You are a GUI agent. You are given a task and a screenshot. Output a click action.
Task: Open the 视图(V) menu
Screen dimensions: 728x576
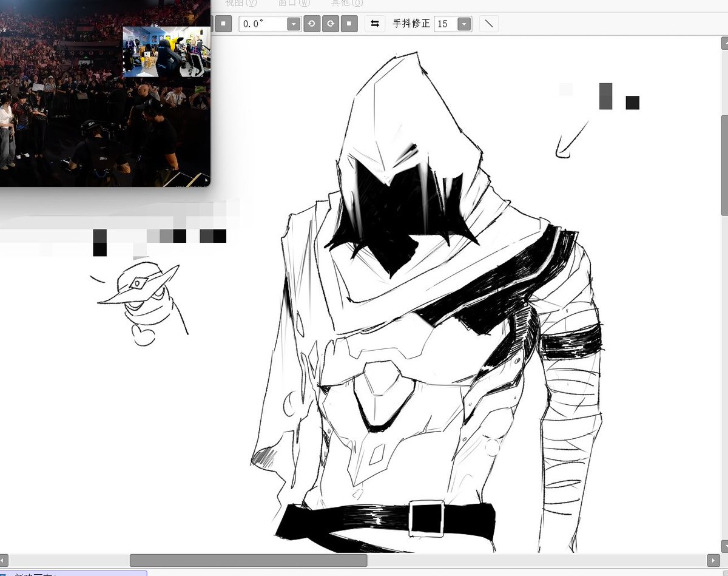tap(241, 3)
